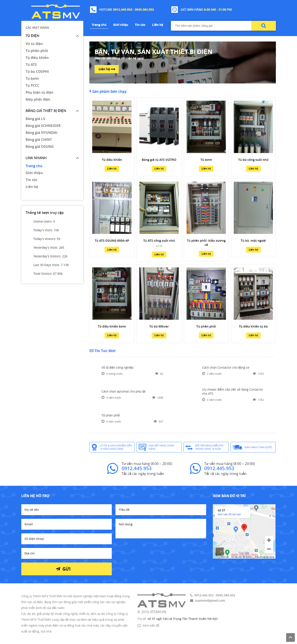Open Tủ ATS công suất nhỏ title
Viewport: 297px width, 644px height.
[159, 241]
